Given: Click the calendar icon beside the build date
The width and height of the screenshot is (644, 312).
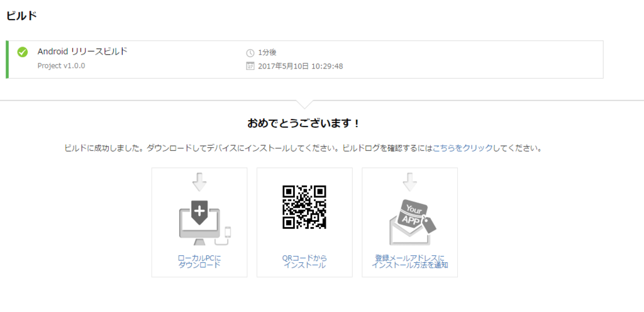Looking at the screenshot, I should click(x=250, y=66).
